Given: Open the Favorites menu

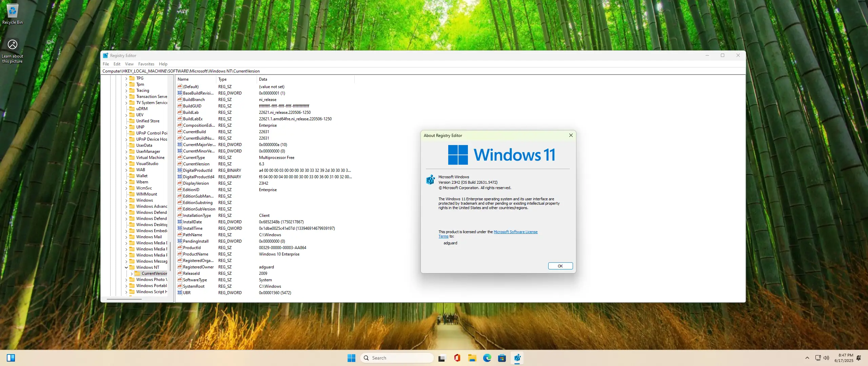Looking at the screenshot, I should [146, 64].
